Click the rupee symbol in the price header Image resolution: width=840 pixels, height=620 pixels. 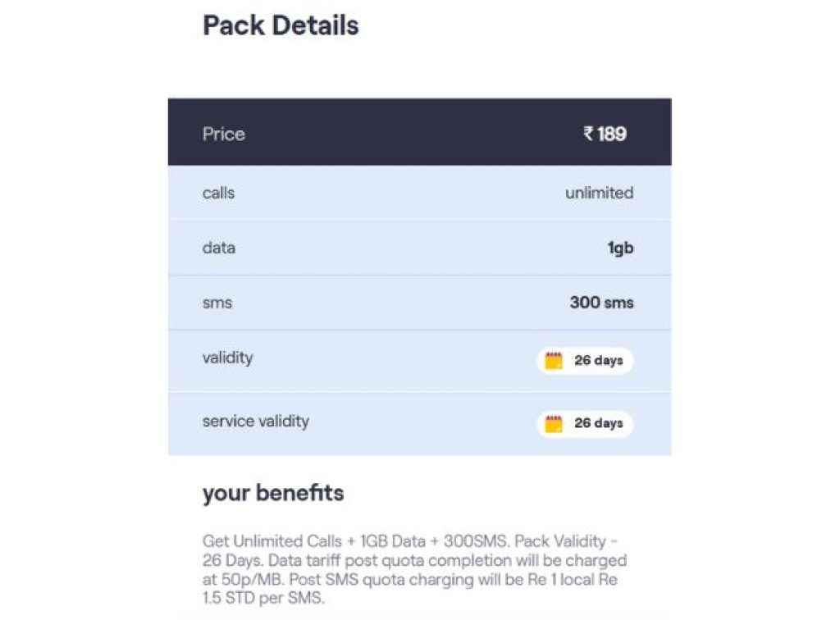tap(588, 133)
